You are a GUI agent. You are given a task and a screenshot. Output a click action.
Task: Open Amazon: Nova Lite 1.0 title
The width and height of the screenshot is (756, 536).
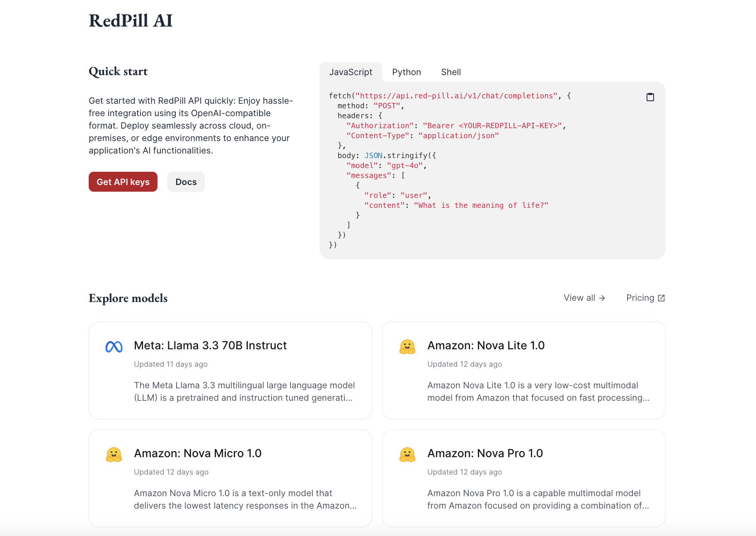tap(486, 345)
